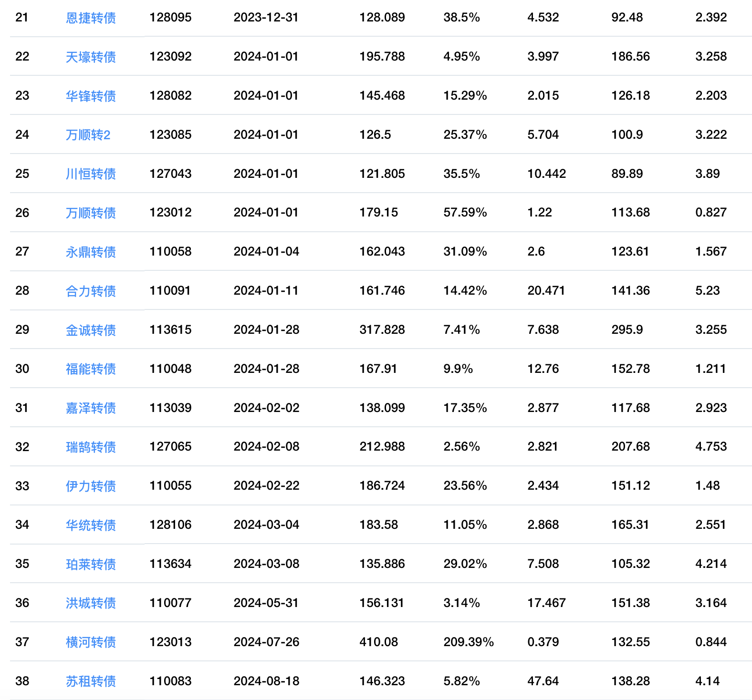Click the 万顺转债 bond name
This screenshot has height=700, width=752.
pyautogui.click(x=91, y=213)
